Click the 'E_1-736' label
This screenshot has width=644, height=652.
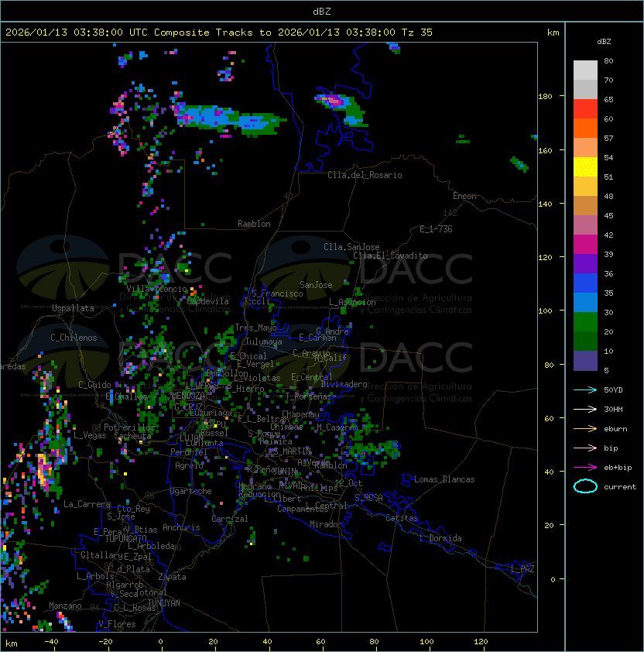[436, 229]
